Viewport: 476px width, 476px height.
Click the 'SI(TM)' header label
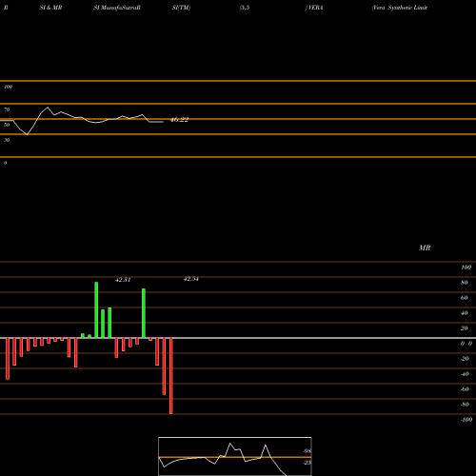pos(181,8)
